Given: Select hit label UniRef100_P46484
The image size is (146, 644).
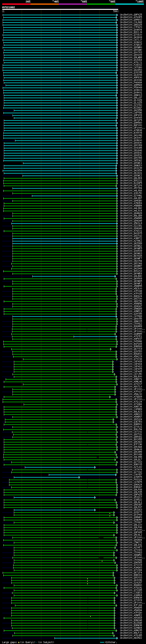Looking at the screenshot, I should tap(131, 82).
